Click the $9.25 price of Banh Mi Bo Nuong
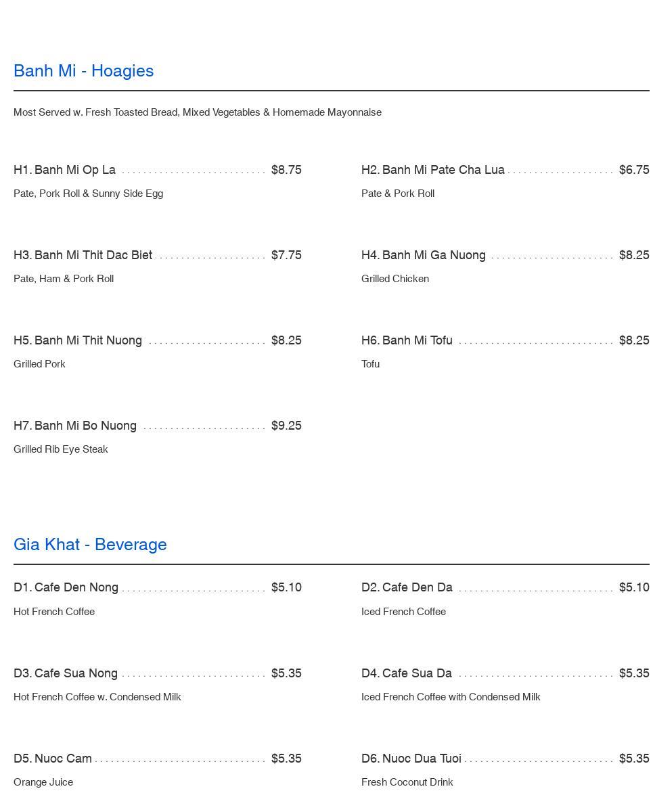653x812 pixels. [286, 426]
